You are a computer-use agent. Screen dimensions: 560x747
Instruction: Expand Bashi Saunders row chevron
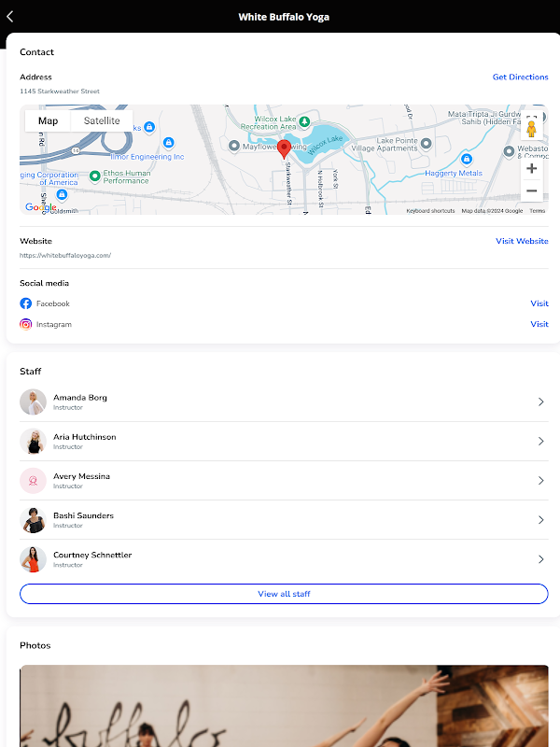click(x=541, y=520)
